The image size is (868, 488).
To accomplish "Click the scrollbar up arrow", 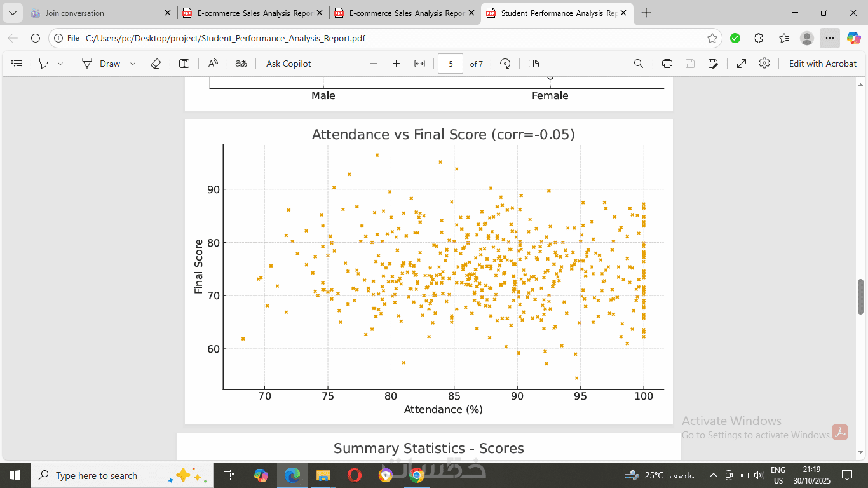I will [861, 84].
